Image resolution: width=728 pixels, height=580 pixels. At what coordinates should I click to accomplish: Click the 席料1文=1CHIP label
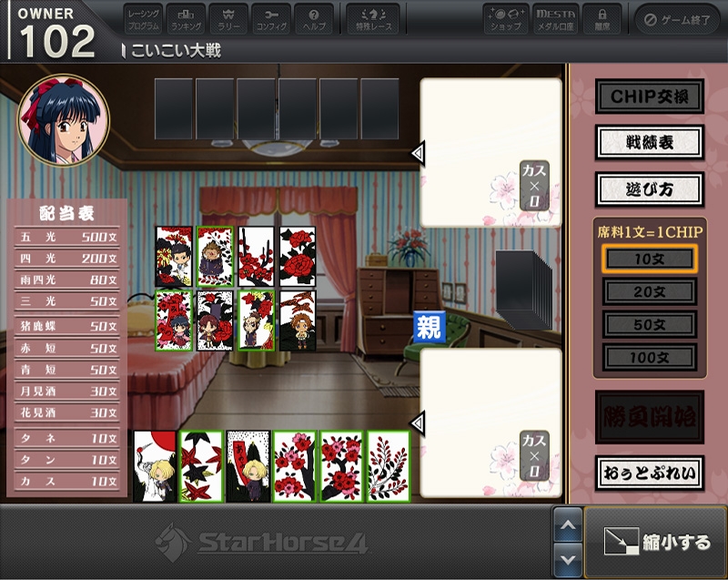tap(650, 231)
